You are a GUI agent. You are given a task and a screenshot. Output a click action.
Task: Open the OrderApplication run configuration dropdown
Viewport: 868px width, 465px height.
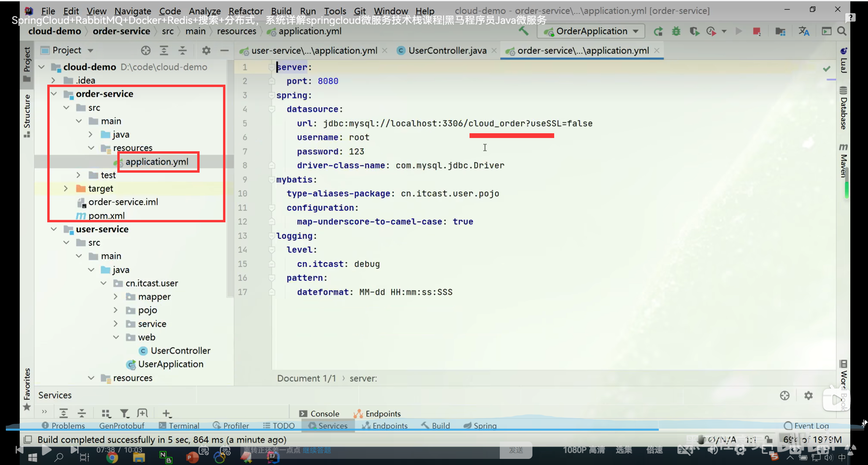[x=591, y=31]
